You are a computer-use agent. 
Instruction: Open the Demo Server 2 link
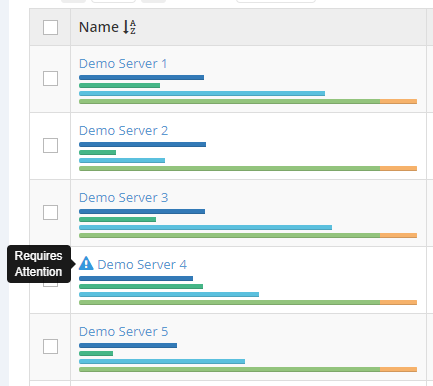pos(123,131)
